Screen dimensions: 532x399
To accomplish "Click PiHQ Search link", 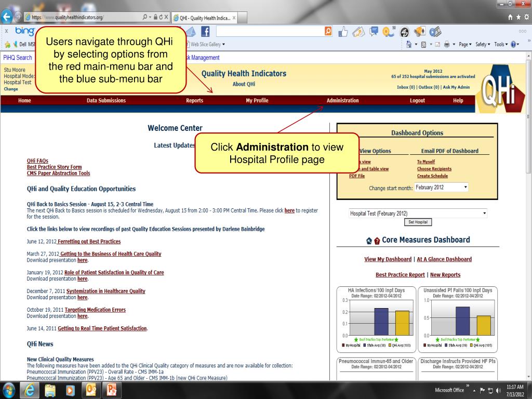I will point(17,58).
